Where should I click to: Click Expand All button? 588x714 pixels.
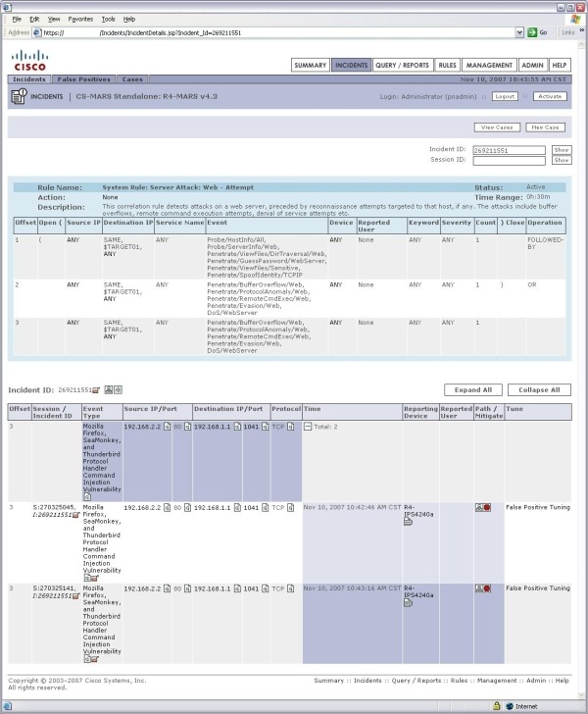pyautogui.click(x=473, y=389)
